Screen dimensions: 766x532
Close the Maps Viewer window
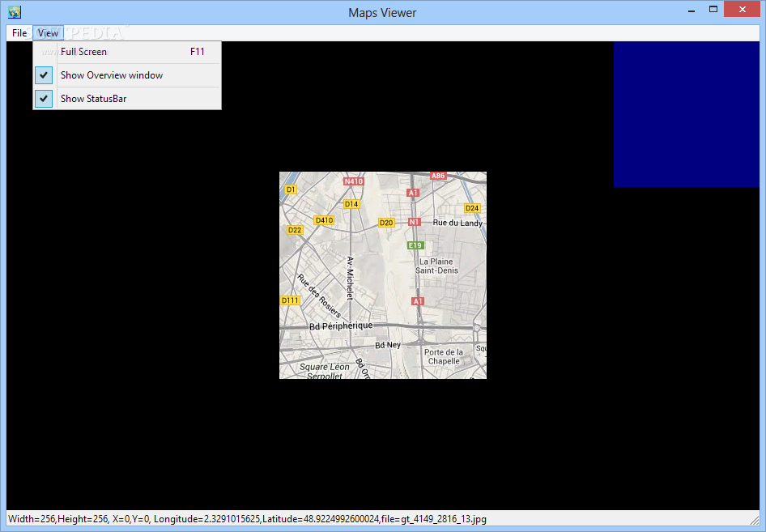742,10
